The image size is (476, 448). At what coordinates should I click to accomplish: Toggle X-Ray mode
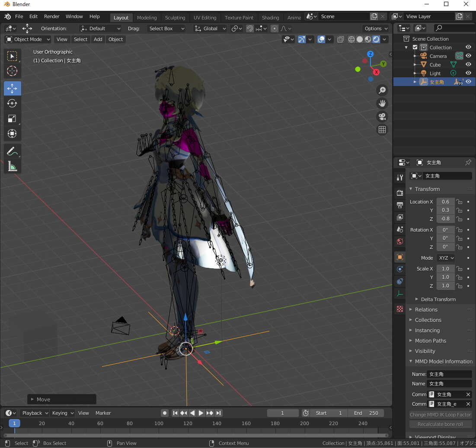coord(341,39)
